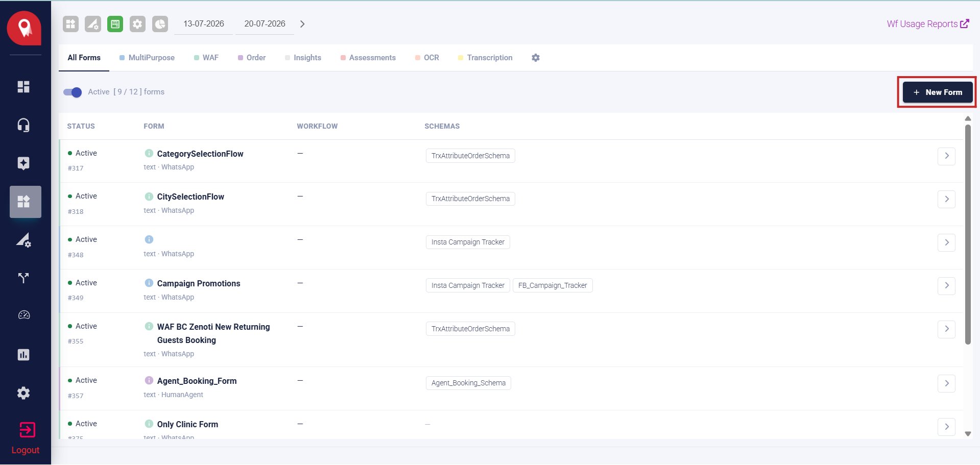
Task: Open the headset support icon in sidebar
Action: 23,125
